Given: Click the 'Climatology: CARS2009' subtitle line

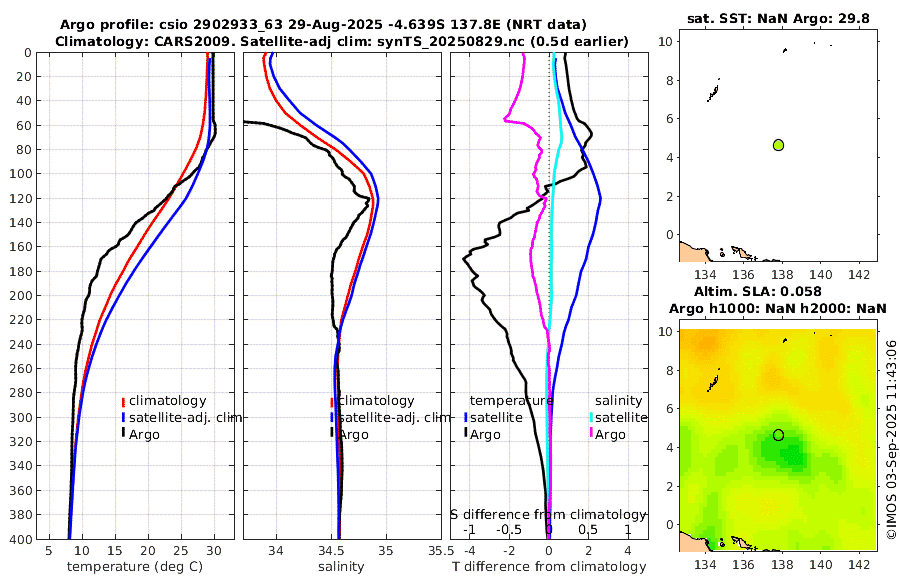Looking at the screenshot, I should (x=342, y=42).
